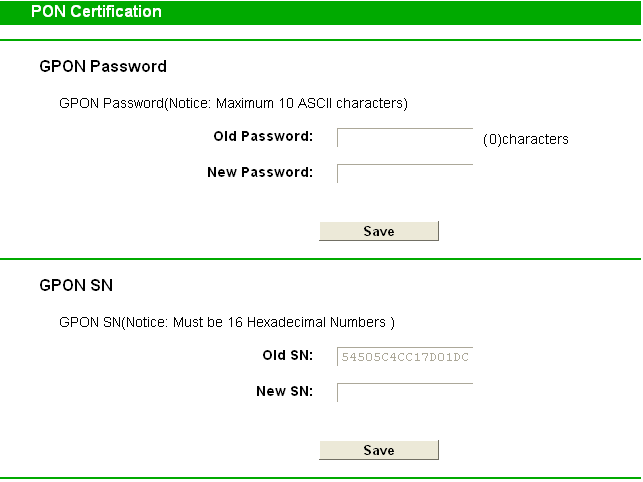Click the green border line below the SN Save button
Screen dimensions: 643x482
pos(321,479)
